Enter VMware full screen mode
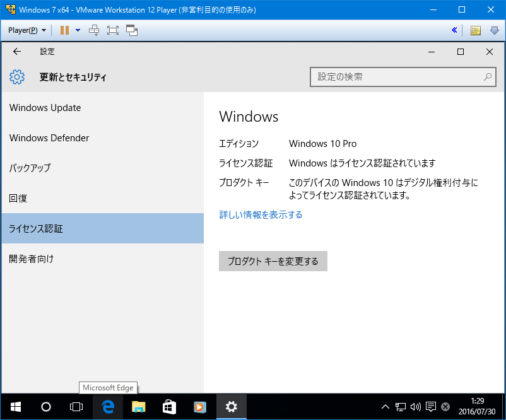This screenshot has height=420, width=506. (113, 30)
